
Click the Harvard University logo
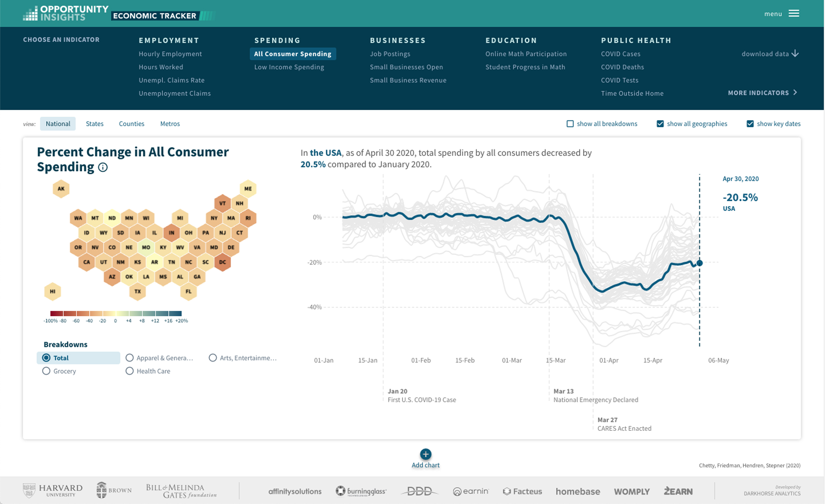pyautogui.click(x=52, y=490)
